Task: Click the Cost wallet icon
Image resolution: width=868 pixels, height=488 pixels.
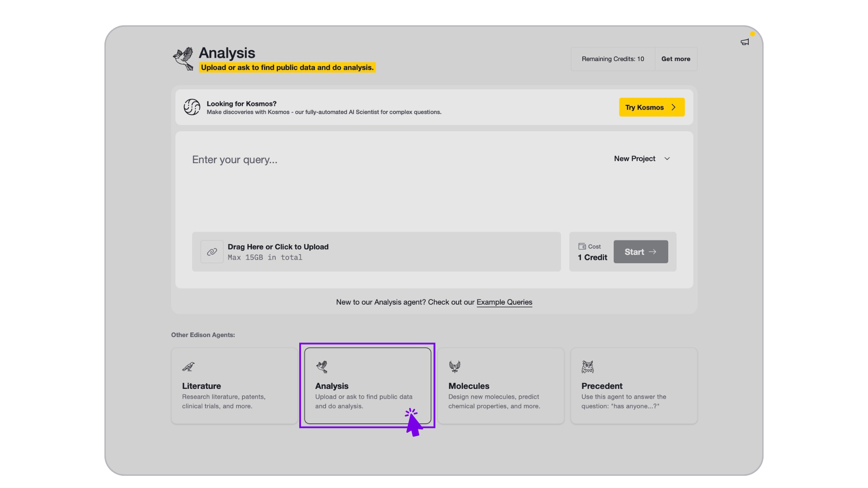Action: [582, 246]
